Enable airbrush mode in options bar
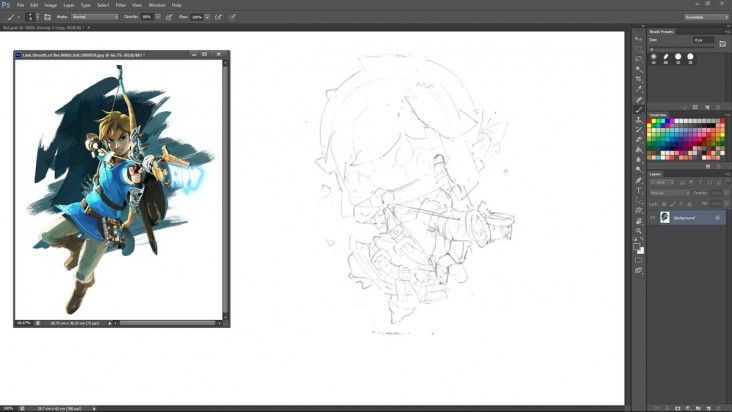 [x=218, y=17]
